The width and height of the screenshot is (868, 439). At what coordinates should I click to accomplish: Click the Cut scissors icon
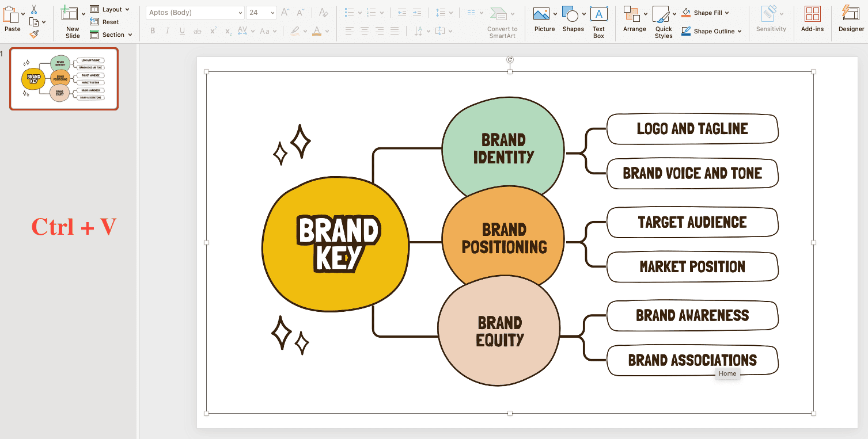[34, 9]
